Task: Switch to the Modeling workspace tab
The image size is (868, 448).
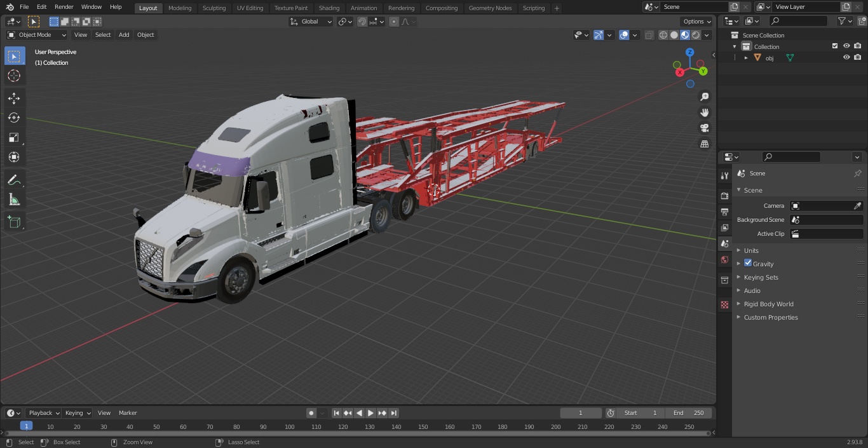Action: (x=180, y=8)
